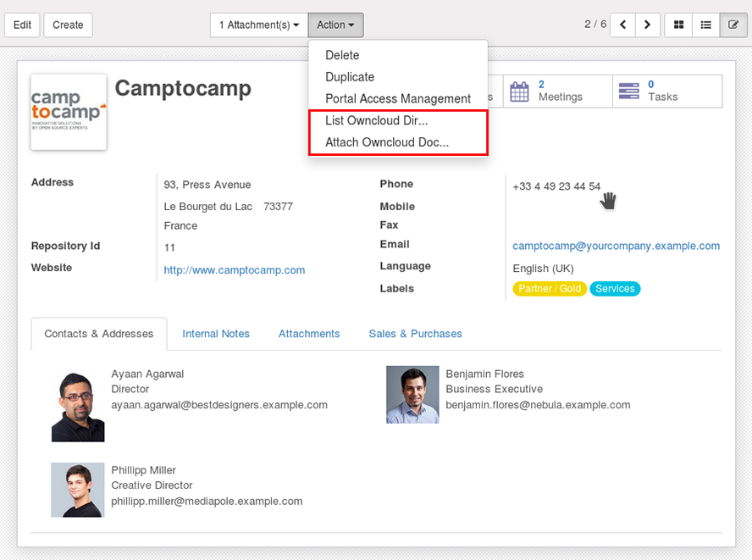The width and height of the screenshot is (752, 560).
Task: Go to the next record arrow
Action: coord(648,25)
